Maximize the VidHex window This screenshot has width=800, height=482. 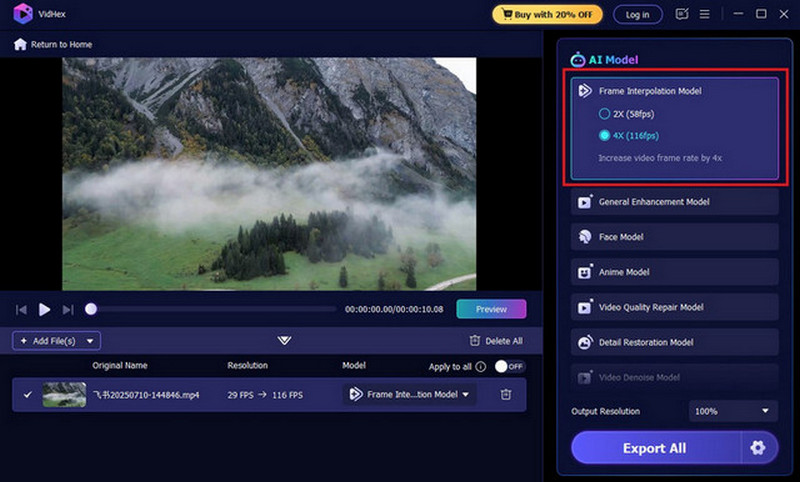[x=761, y=14]
